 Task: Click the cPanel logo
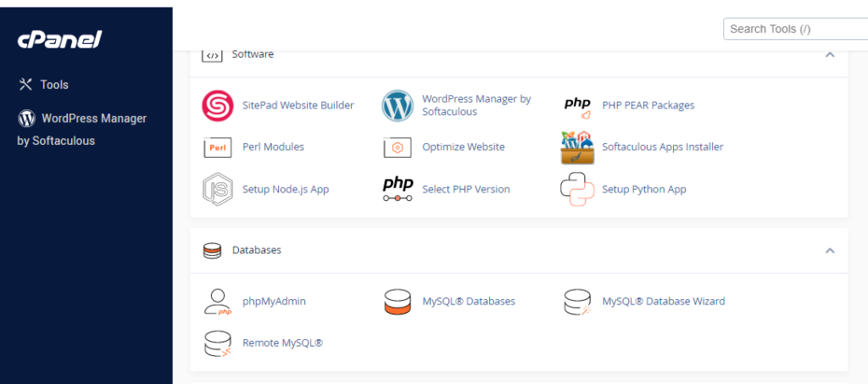60,40
